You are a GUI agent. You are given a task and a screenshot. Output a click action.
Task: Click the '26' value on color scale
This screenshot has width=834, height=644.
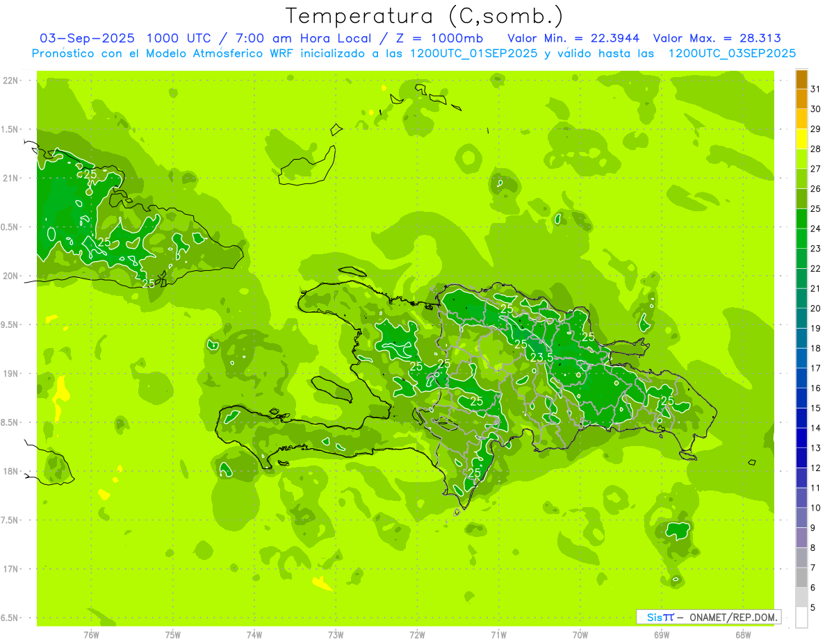(x=816, y=188)
